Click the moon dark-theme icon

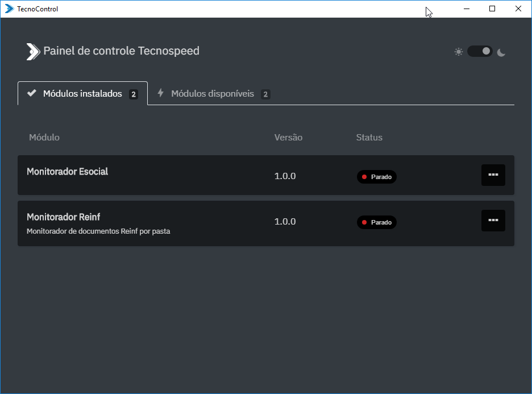pos(501,52)
